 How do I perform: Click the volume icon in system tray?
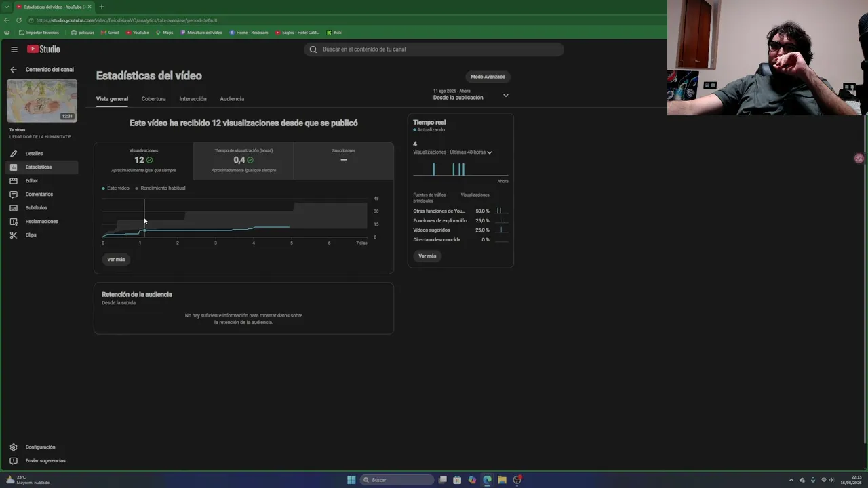click(831, 480)
